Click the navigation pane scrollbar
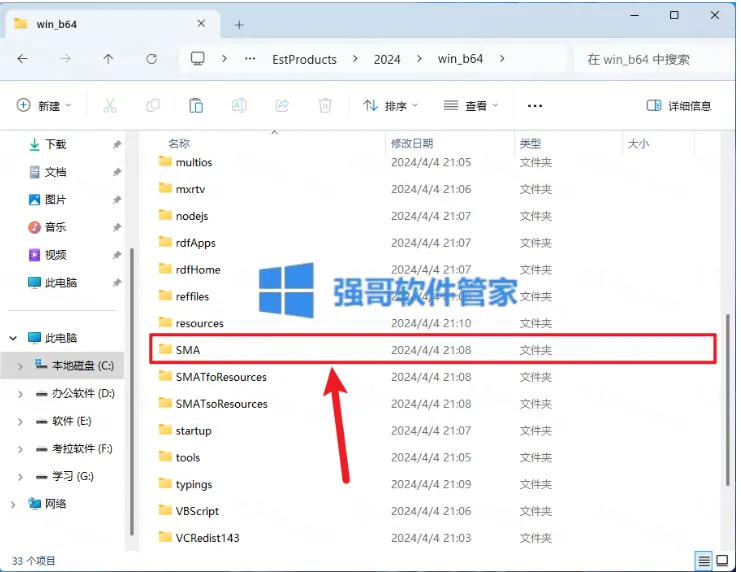741x572 pixels. tap(131, 391)
